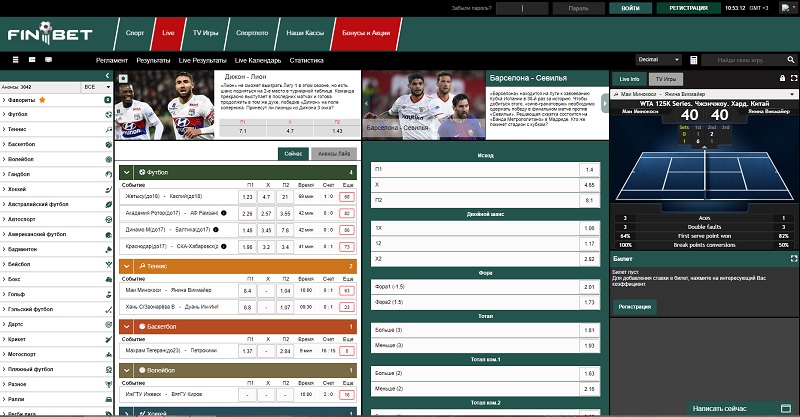Image resolution: width=800 pixels, height=417 pixels.
Task: Click the ball icon in Волейбол sidebar row
Action: click(x=108, y=159)
